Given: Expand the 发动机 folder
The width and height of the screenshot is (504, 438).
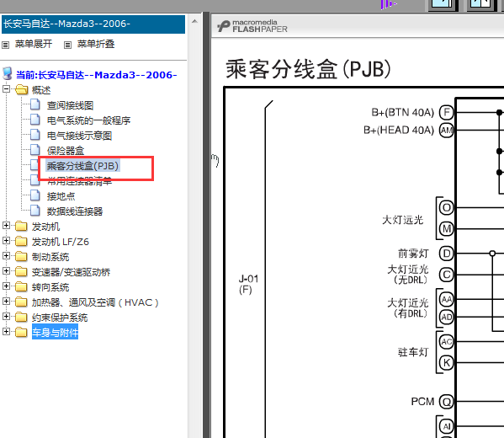Looking at the screenshot, I should (x=6, y=226).
